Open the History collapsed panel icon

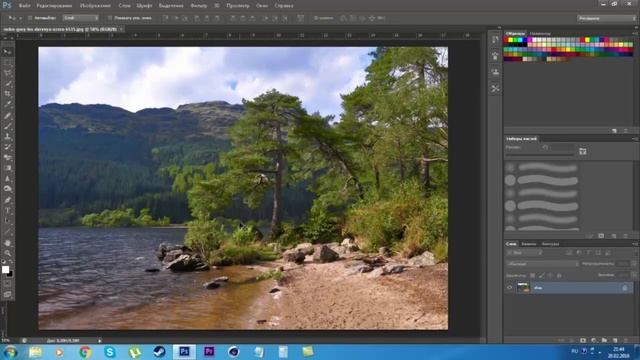pyautogui.click(x=495, y=40)
